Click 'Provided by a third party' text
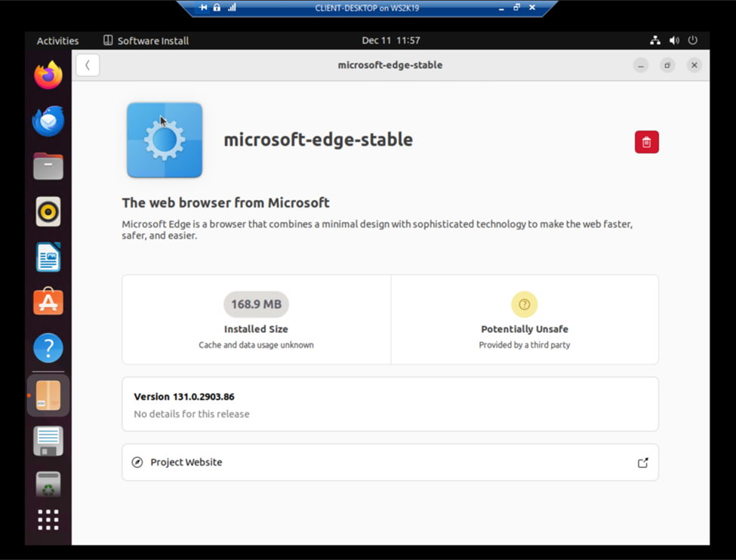 [x=525, y=345]
